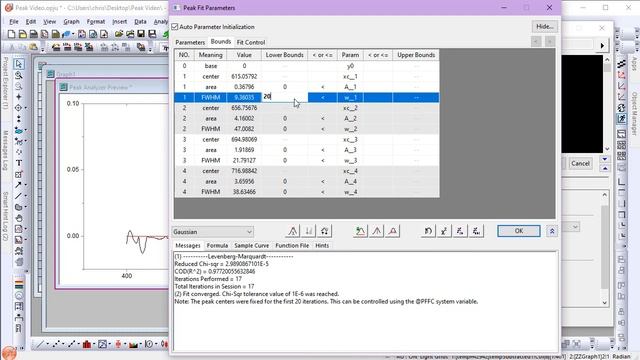Click the operator cell for w__4 lower bound

(x=322, y=192)
